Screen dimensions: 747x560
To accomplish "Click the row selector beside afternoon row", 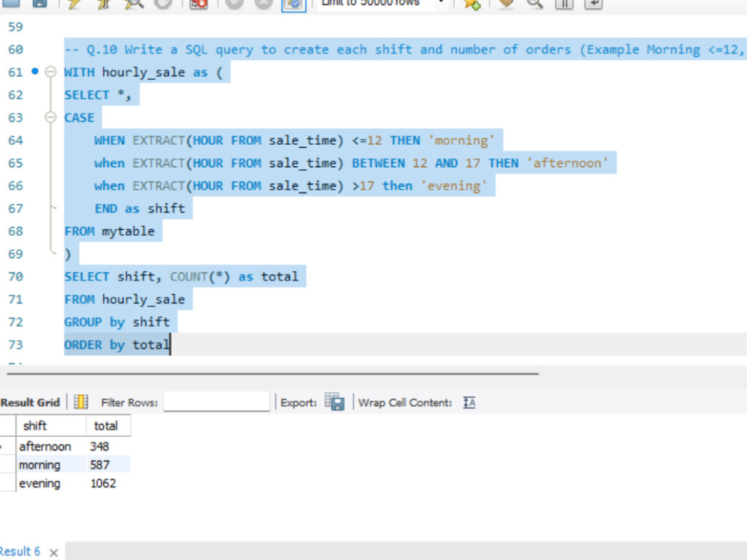I will pyautogui.click(x=7, y=447).
